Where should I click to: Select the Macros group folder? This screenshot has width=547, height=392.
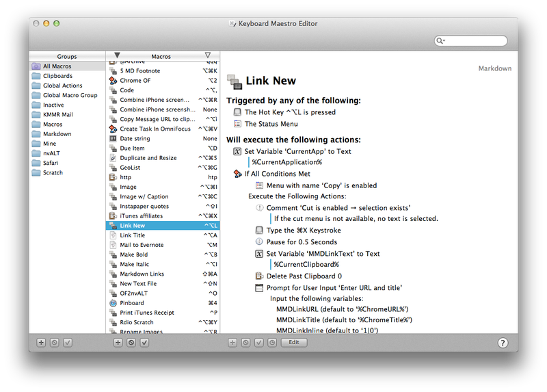(67, 125)
